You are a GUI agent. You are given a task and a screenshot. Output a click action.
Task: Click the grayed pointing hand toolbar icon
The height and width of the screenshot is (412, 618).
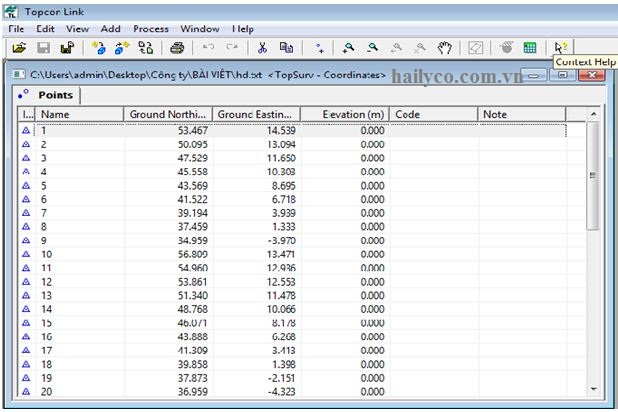(x=506, y=48)
